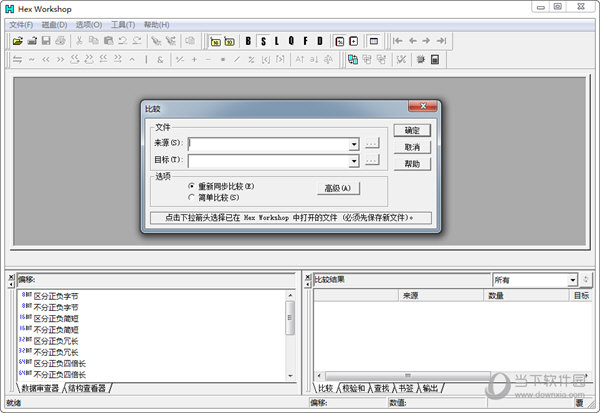Viewport: 600px width, 413px height.
Task: Select the D double data type icon
Action: (320, 41)
